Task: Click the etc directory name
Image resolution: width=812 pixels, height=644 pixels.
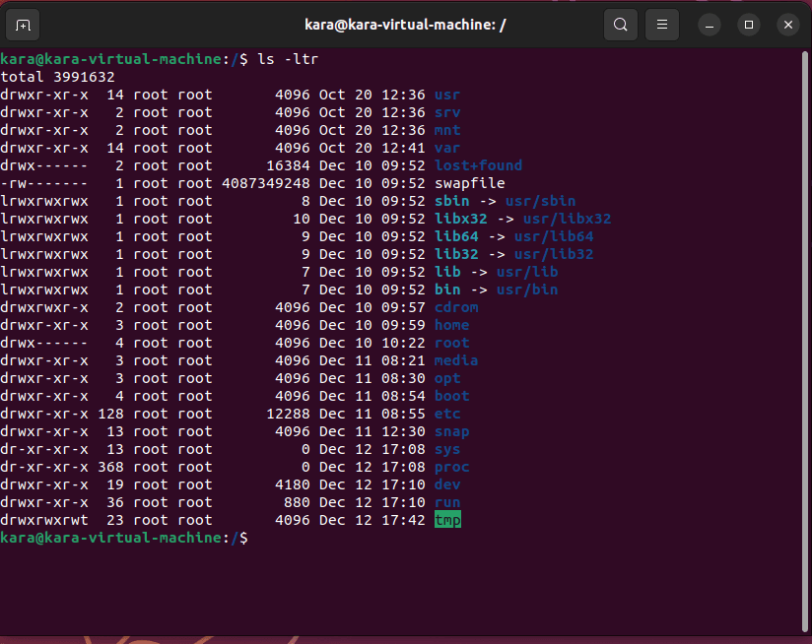Action: coord(447,414)
